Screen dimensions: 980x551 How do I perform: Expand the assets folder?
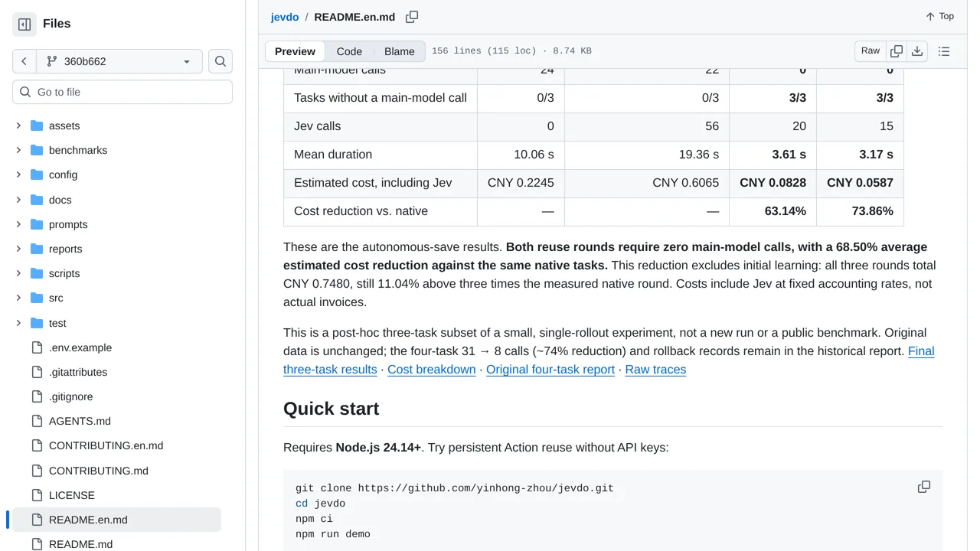pos(18,126)
